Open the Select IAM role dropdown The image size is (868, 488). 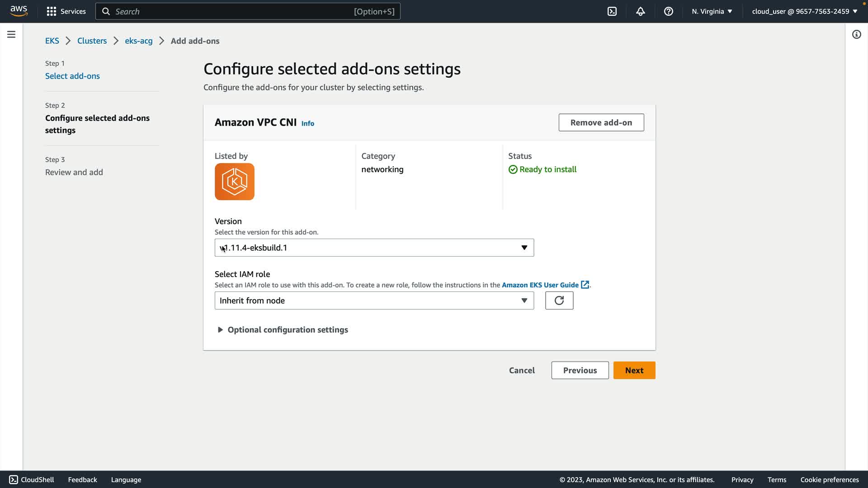[374, 300]
